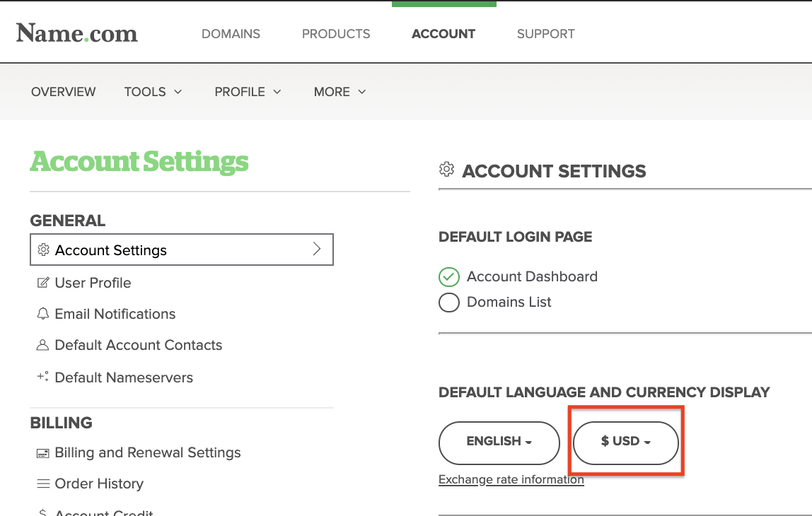The image size is (812, 516).
Task: Open Default Account Contacts in sidebar
Action: coord(138,345)
